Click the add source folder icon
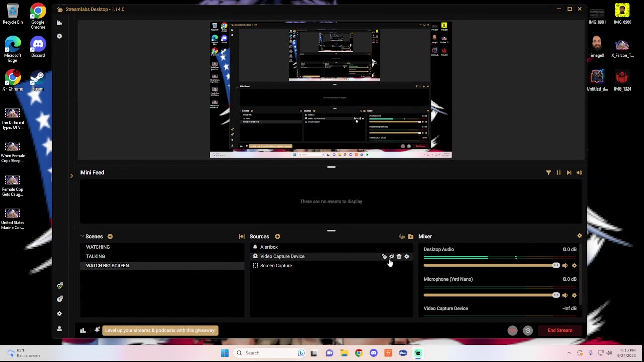This screenshot has width=644, height=362. click(x=411, y=237)
